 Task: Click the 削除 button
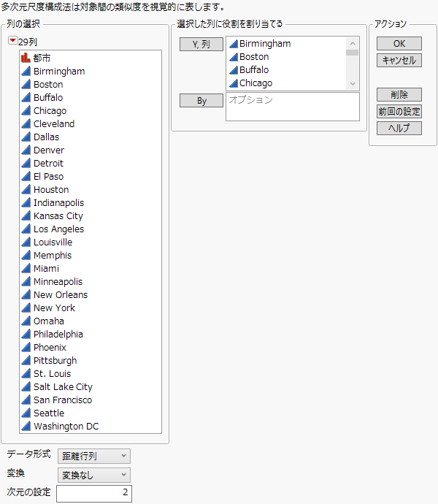[399, 94]
